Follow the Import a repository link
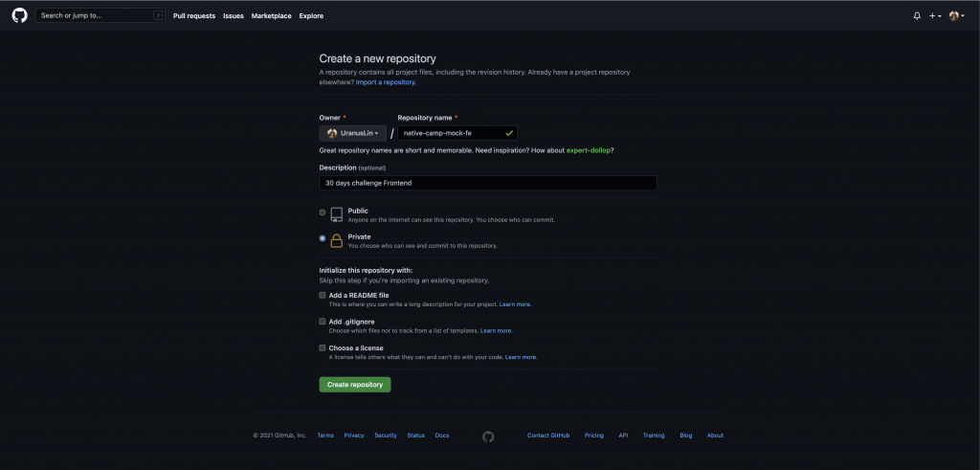 point(386,82)
